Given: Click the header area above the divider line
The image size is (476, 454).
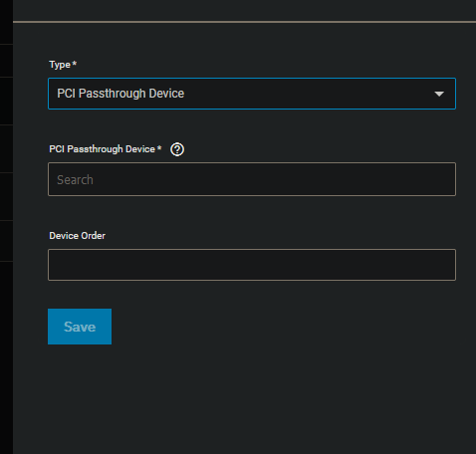Looking at the screenshot, I should tap(244, 10).
